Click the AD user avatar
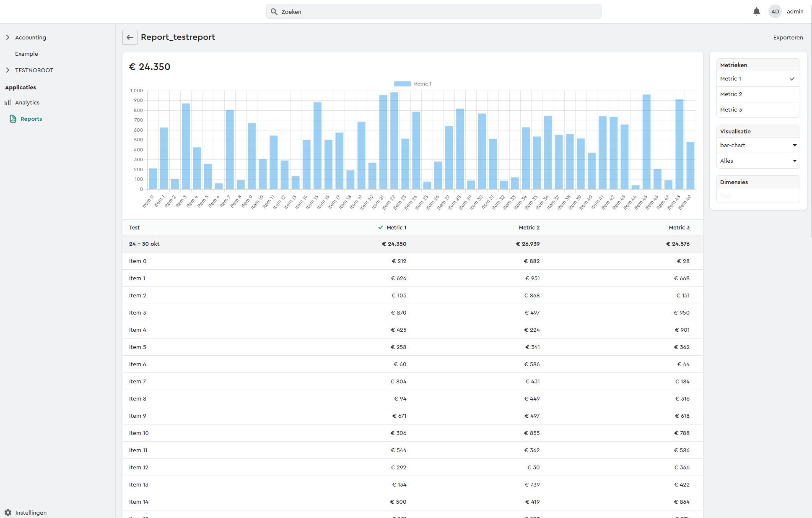 coord(775,11)
